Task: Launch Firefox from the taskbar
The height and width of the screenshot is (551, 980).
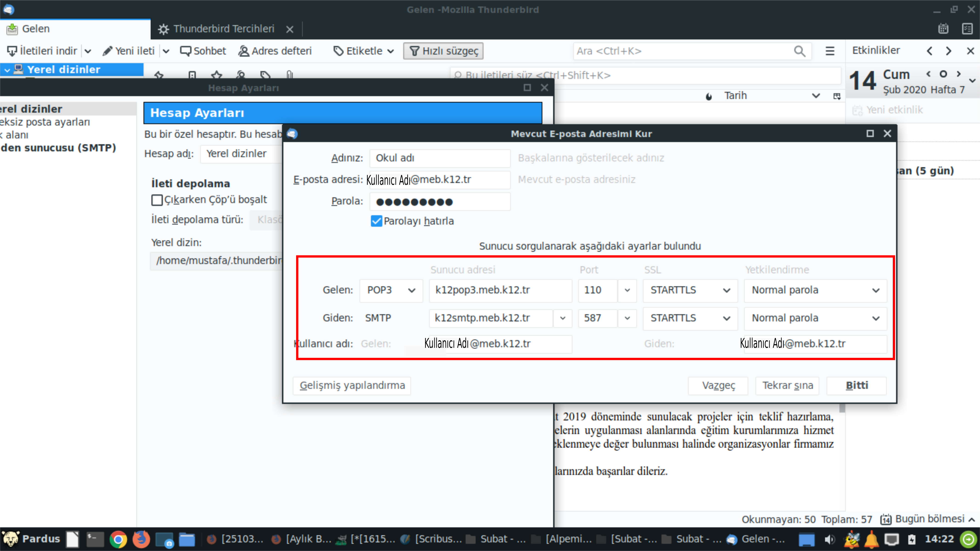Action: [141, 539]
